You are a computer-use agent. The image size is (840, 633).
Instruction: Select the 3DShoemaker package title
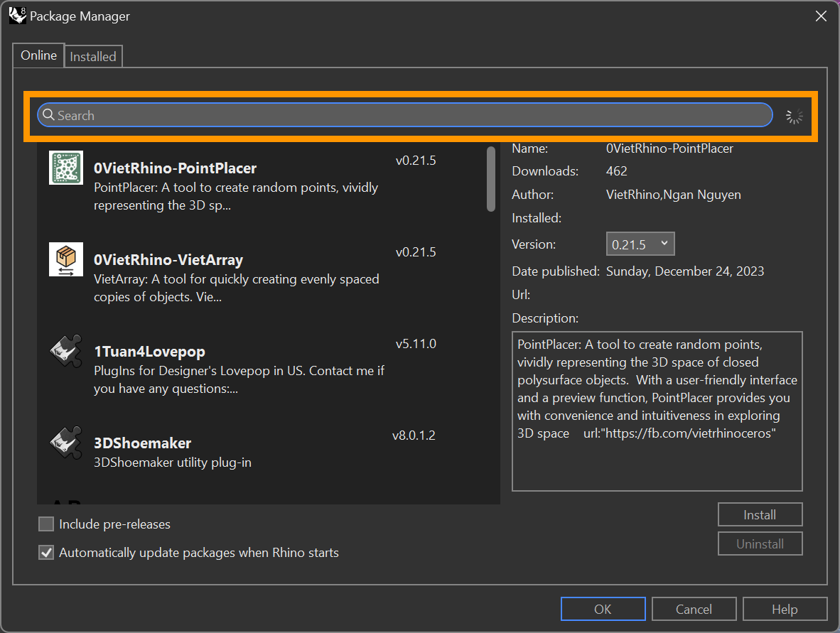tap(143, 443)
